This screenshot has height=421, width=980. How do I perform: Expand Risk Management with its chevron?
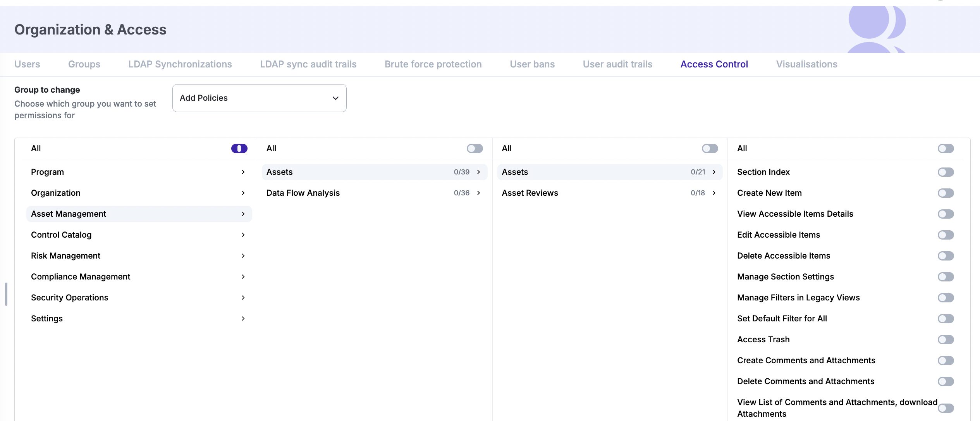point(243,256)
